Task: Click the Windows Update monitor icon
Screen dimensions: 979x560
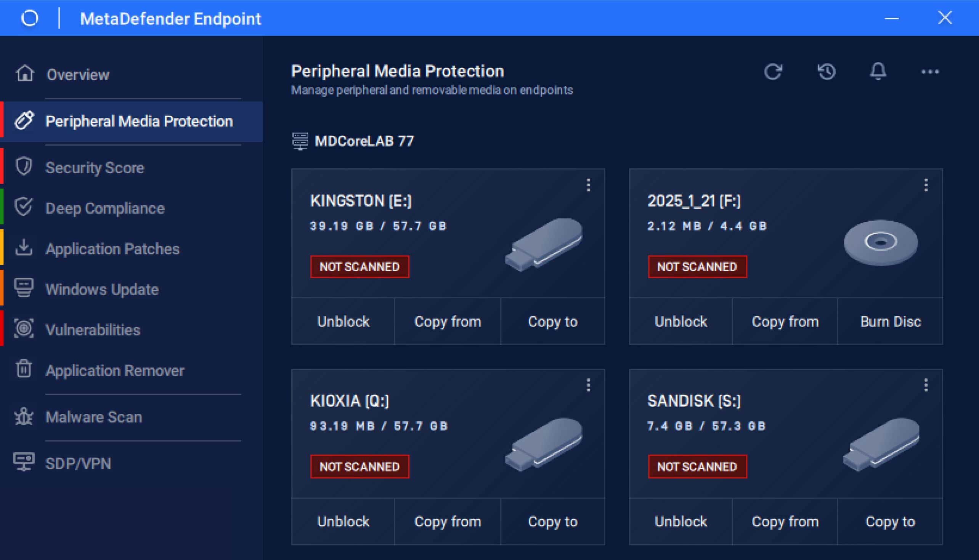Action: [x=24, y=288]
